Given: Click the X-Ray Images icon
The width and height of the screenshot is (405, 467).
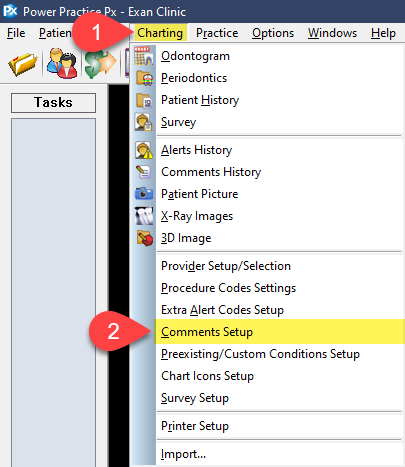Looking at the screenshot, I should (144, 216).
